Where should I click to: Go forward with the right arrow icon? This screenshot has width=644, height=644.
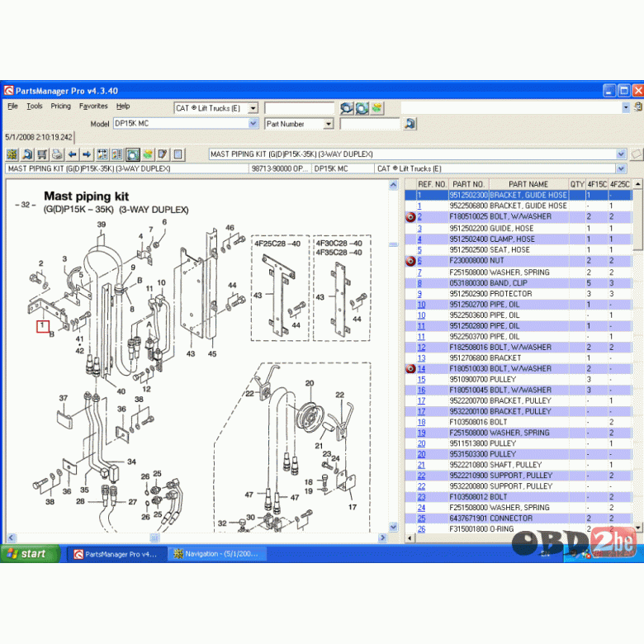(87, 154)
